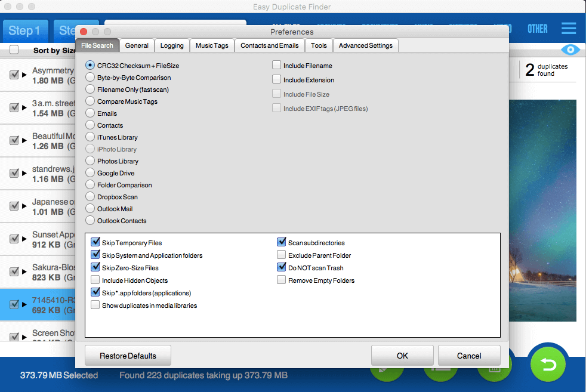The width and height of the screenshot is (586, 392).
Task: Select Byte-by-Byte Comparison radio option
Action: point(90,78)
